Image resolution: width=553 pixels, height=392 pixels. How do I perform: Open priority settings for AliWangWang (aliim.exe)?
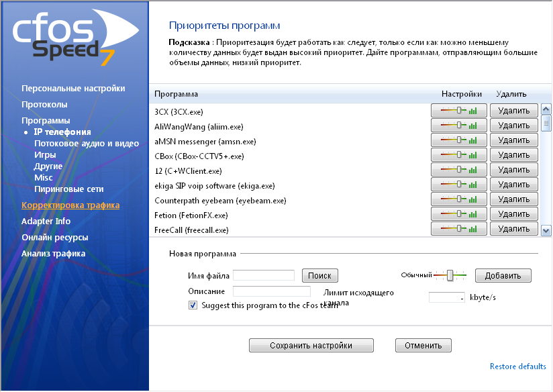click(459, 126)
